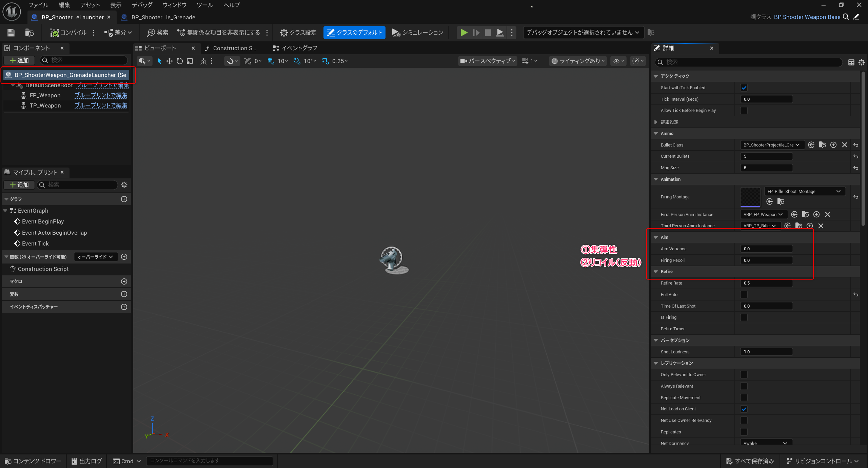Open the デバッグ menu
Screen dimensions: 868x468
point(142,5)
